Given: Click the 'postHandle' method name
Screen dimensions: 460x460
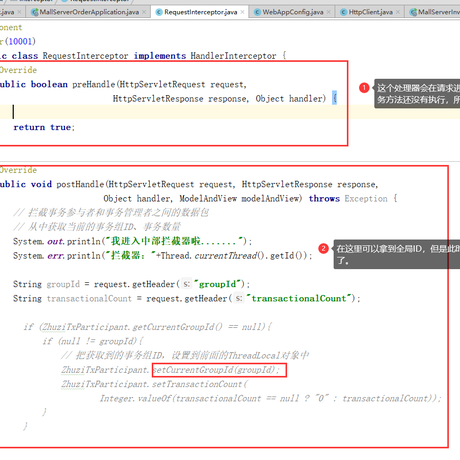Looking at the screenshot, I should (x=80, y=184).
